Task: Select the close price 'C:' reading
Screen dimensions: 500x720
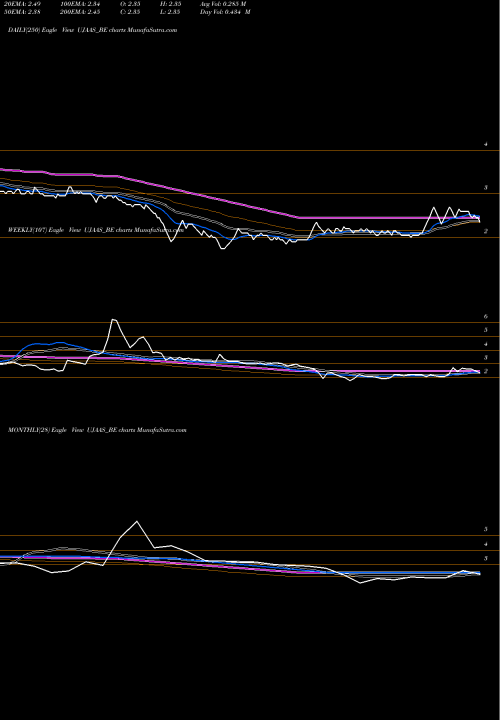Action: pyautogui.click(x=130, y=12)
